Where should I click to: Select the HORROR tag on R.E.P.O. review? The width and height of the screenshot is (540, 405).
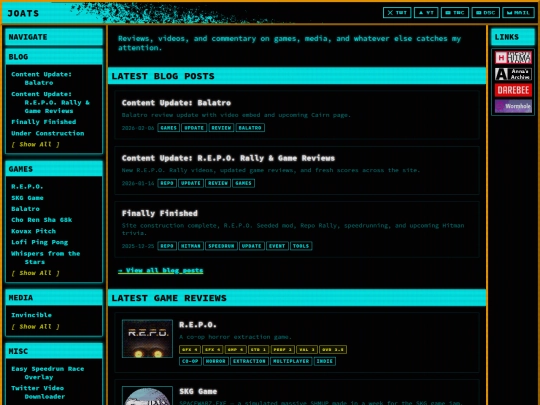pyautogui.click(x=216, y=361)
